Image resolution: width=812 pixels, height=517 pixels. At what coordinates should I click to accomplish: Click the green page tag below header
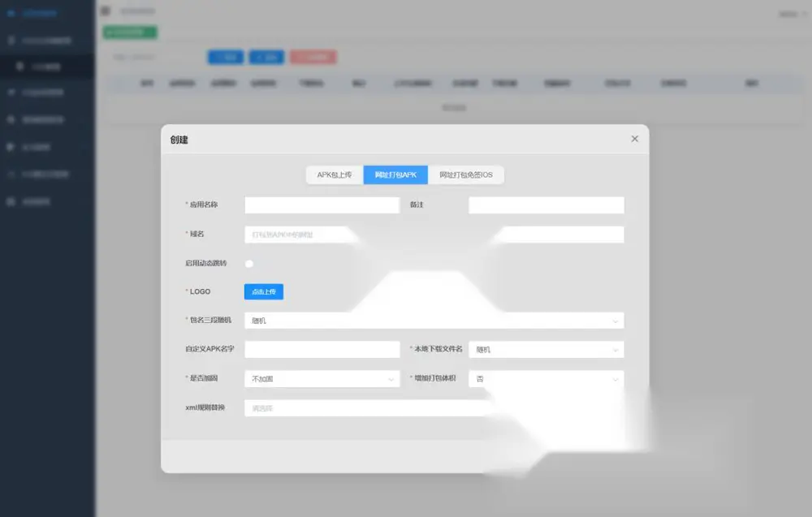pyautogui.click(x=130, y=32)
